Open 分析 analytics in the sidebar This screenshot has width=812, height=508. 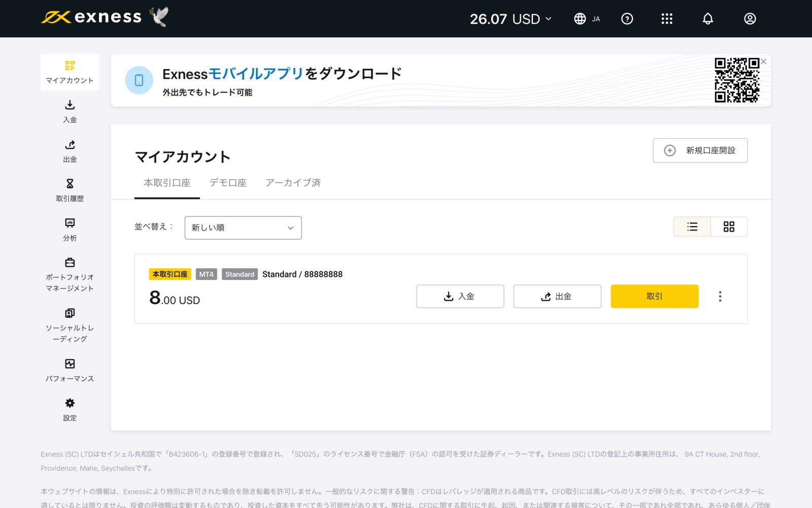pos(70,230)
